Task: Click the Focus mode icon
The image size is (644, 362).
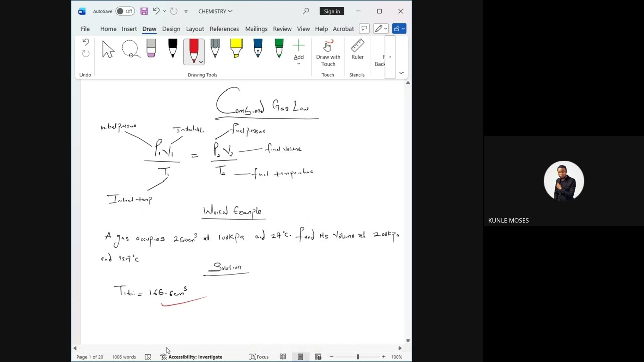Action: [x=253, y=357]
